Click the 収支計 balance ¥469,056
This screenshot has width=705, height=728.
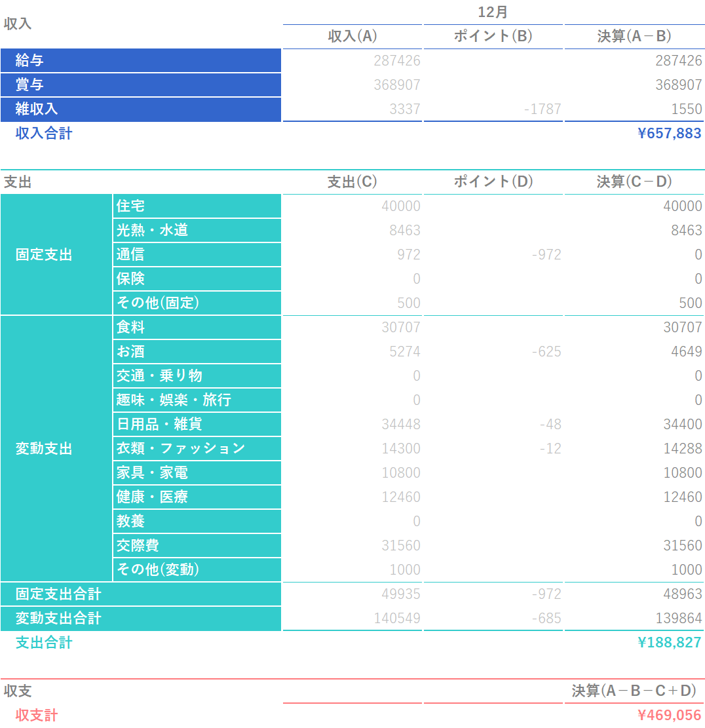click(x=668, y=716)
